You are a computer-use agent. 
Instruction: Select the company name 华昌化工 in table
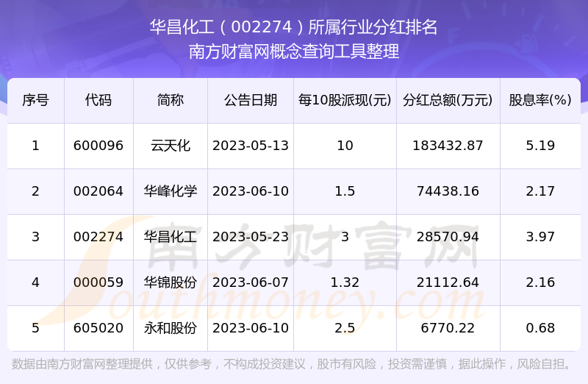pos(171,237)
